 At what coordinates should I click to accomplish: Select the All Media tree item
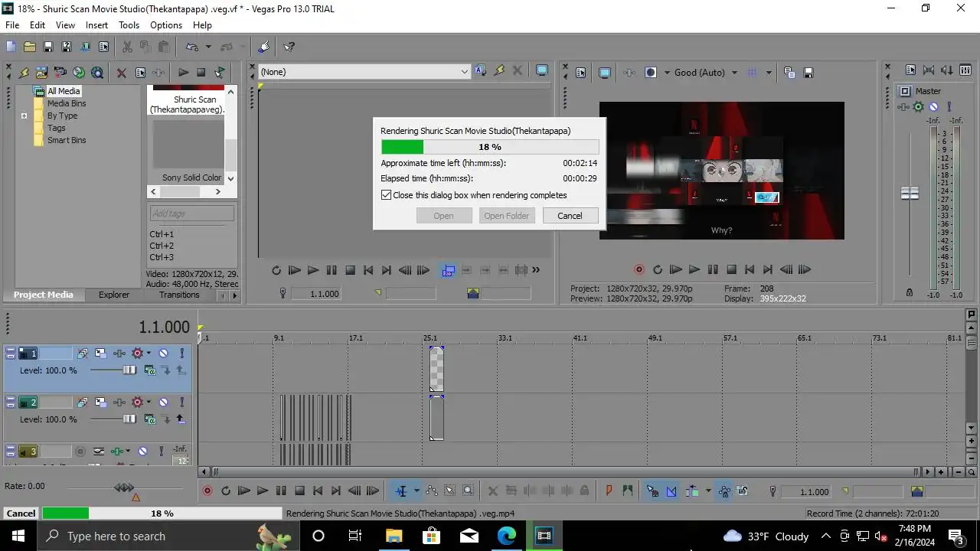(x=64, y=91)
